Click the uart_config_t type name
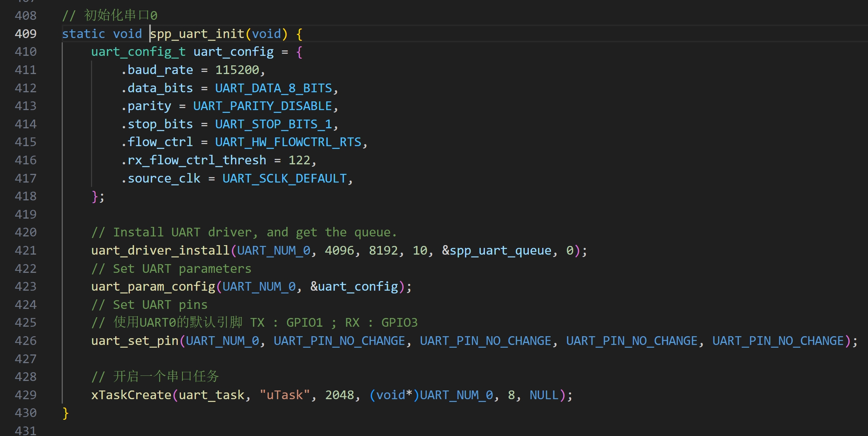 pos(138,52)
